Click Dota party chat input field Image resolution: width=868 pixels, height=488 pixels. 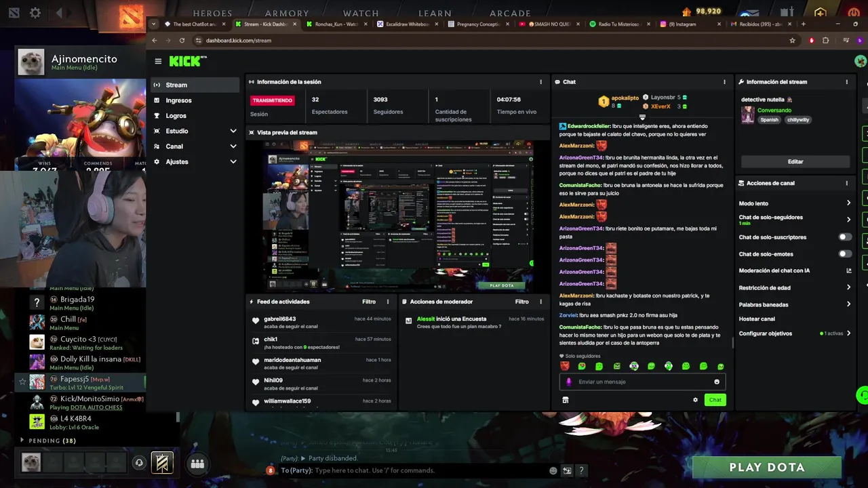431,470
